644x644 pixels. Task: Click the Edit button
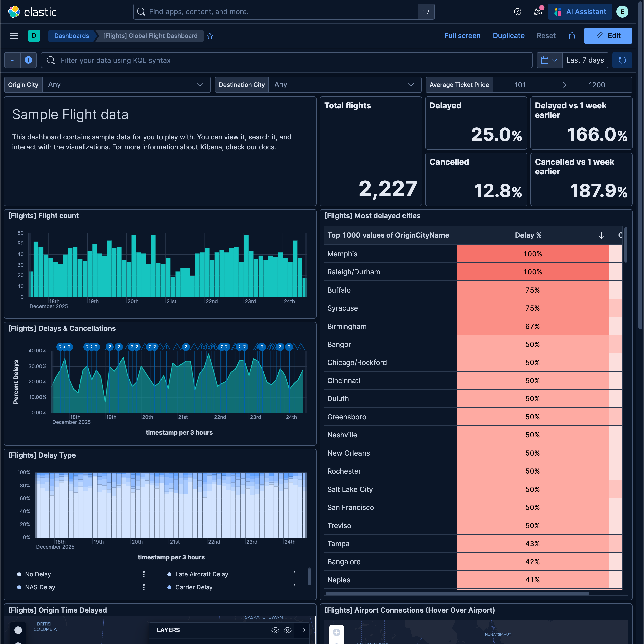tap(608, 36)
